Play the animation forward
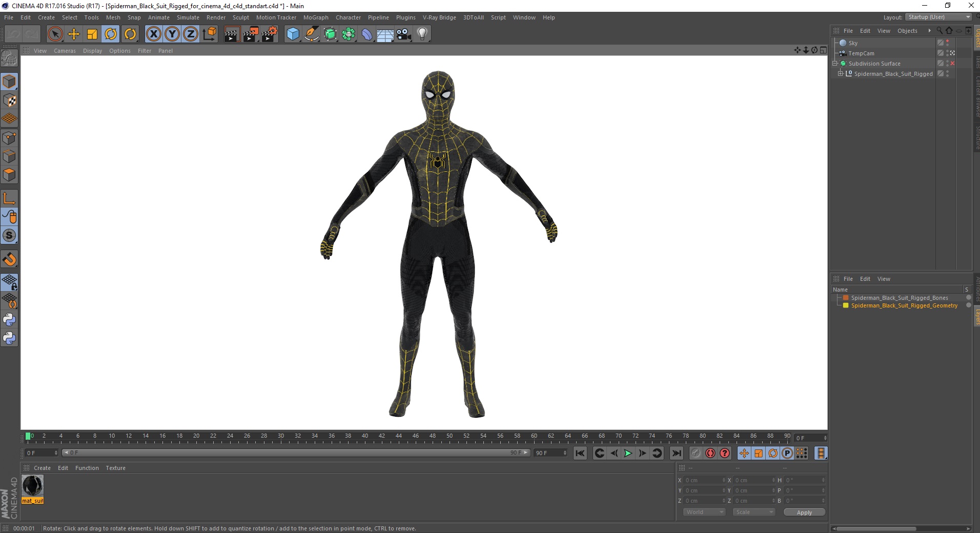This screenshot has height=533, width=980. [x=628, y=453]
